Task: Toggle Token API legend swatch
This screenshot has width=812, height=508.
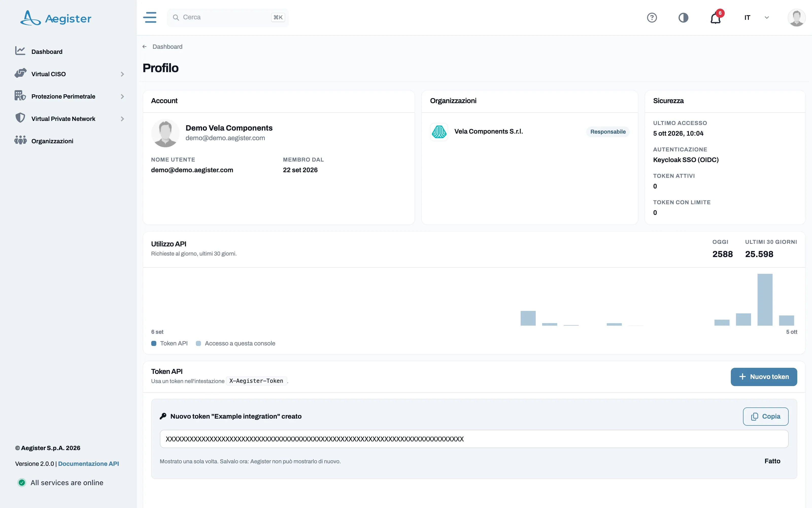Action: [154, 343]
